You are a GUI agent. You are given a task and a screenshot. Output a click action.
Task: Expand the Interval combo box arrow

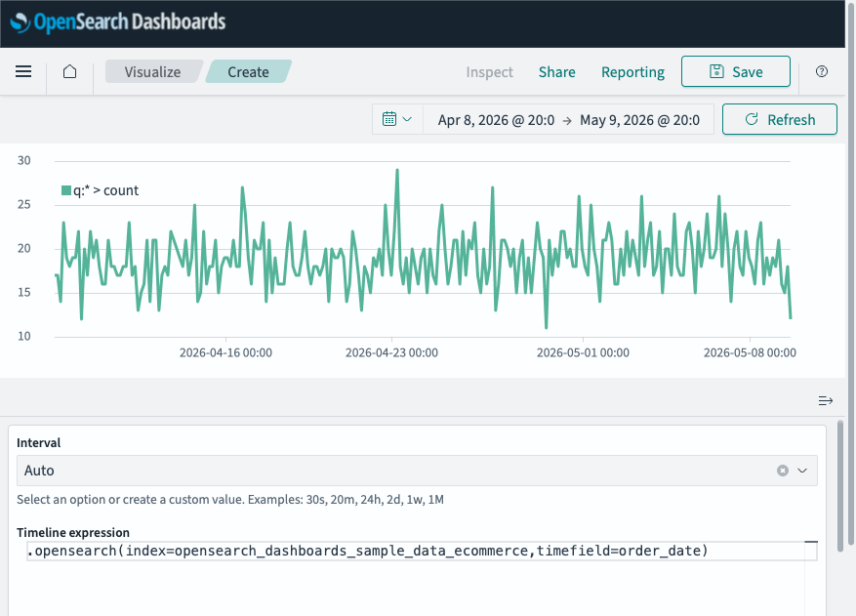tap(802, 471)
